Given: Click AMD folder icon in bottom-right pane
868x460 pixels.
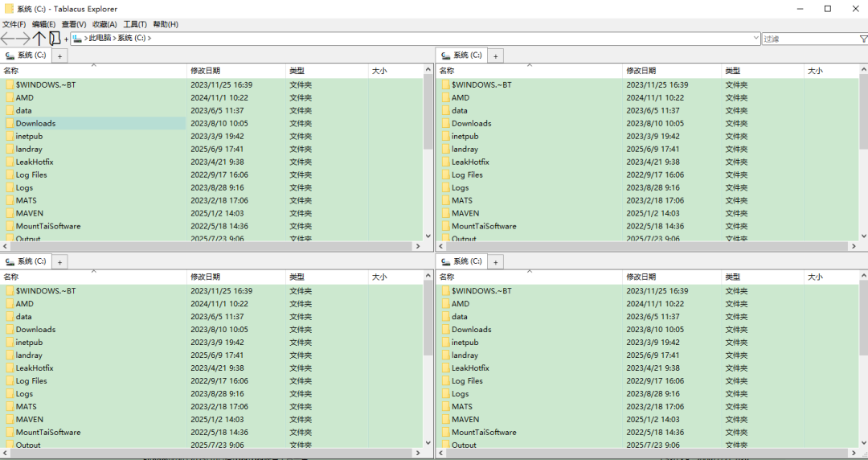Looking at the screenshot, I should coord(445,304).
